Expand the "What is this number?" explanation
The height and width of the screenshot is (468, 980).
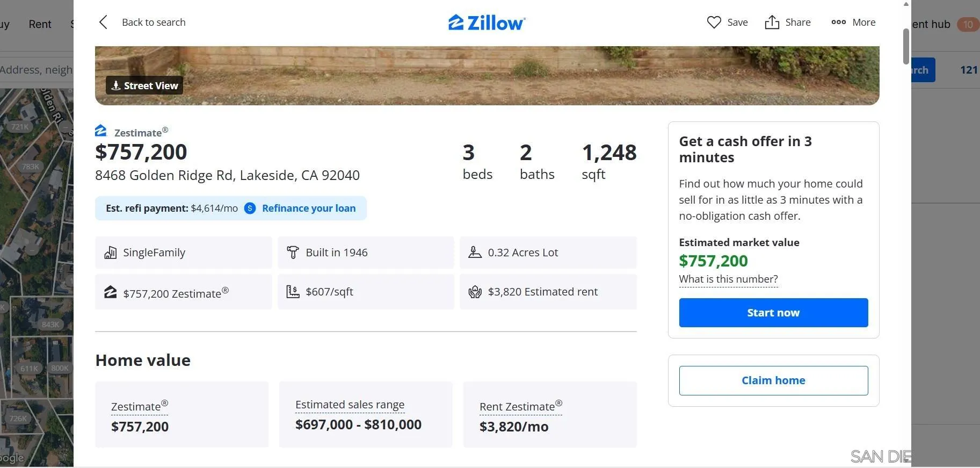pyautogui.click(x=728, y=279)
